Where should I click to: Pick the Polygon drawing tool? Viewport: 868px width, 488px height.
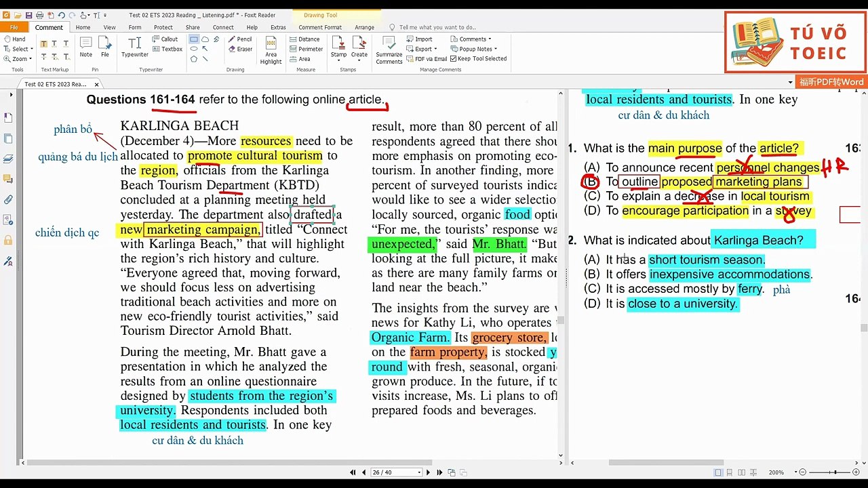tap(194, 59)
